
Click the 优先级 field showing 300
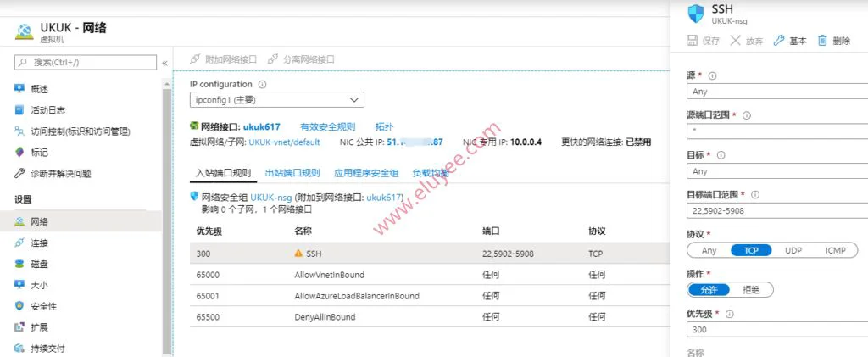(x=776, y=330)
